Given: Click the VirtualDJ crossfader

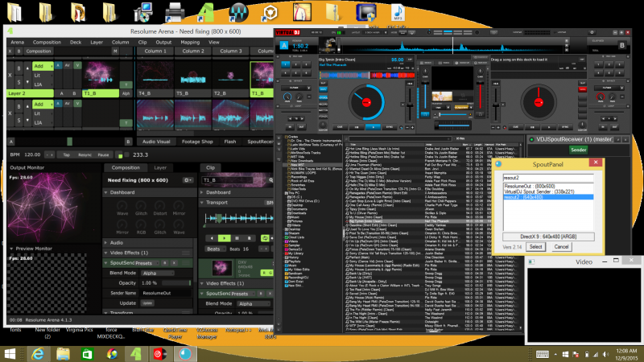Looking at the screenshot, I should [452, 126].
